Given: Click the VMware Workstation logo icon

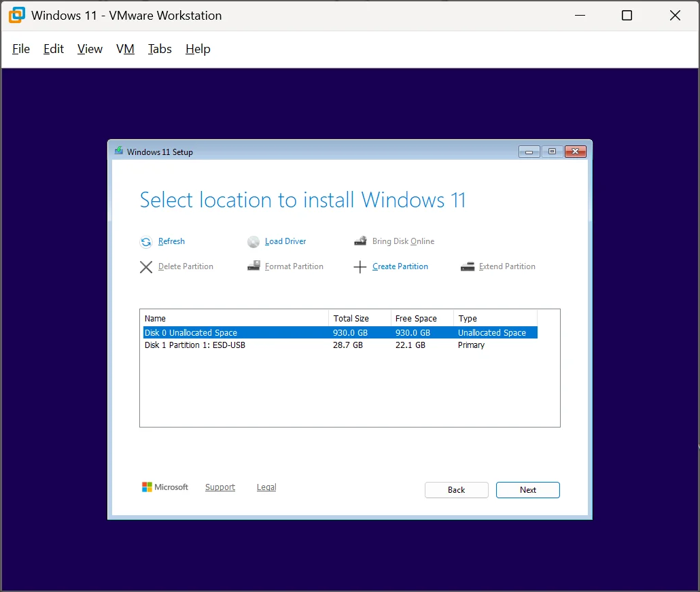Looking at the screenshot, I should (x=16, y=15).
